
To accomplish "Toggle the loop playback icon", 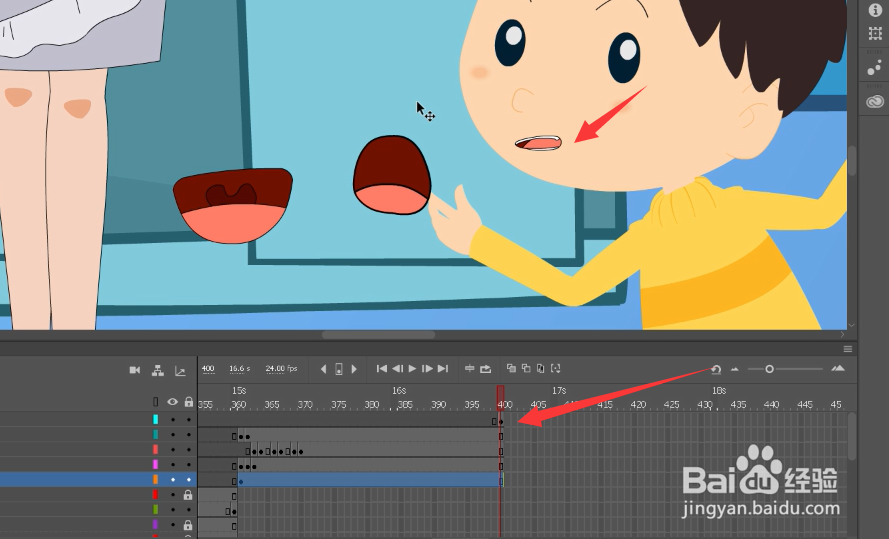I will [x=486, y=368].
